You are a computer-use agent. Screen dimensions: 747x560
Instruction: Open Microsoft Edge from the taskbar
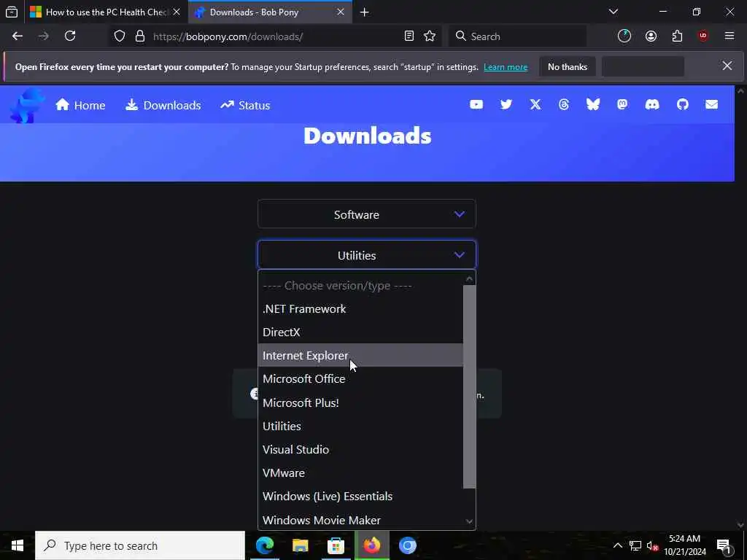(x=265, y=545)
